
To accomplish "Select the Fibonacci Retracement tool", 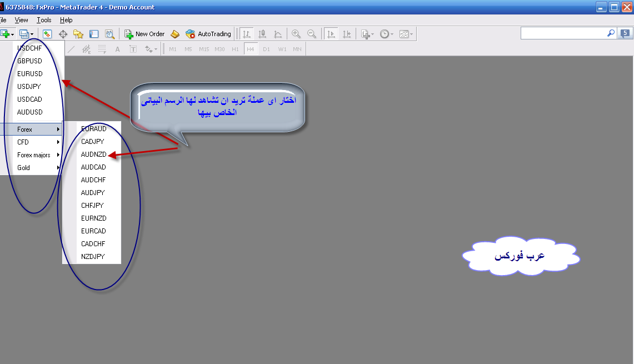I will (102, 49).
